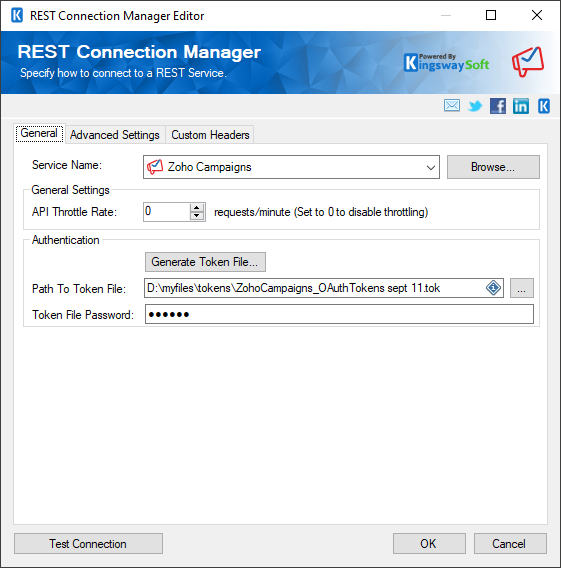Expand the Service Name dropdown
Screen dimensions: 561x568
click(431, 167)
